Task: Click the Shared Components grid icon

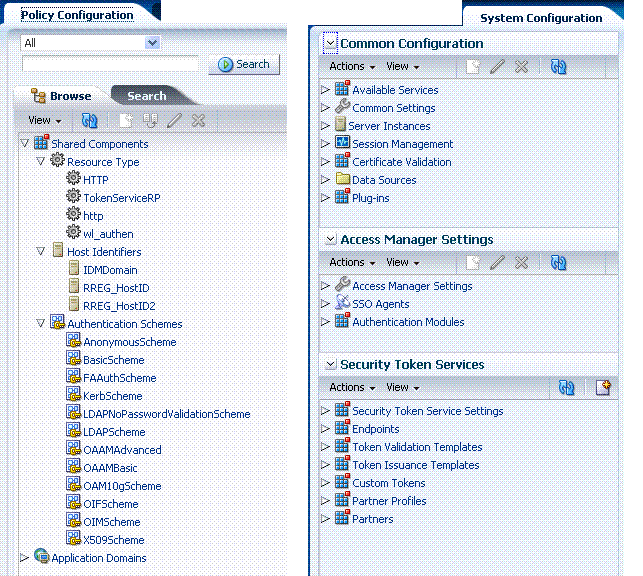Action: click(41, 142)
